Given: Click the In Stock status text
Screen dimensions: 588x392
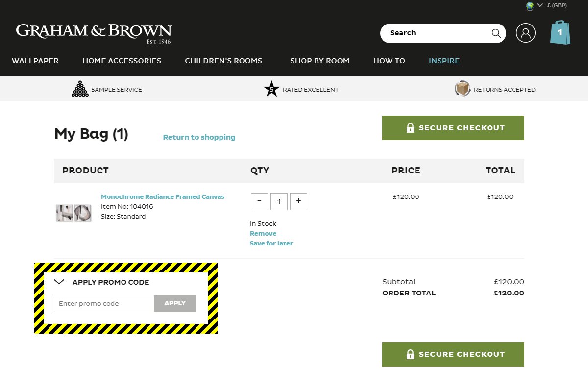Looking at the screenshot, I should (263, 223).
